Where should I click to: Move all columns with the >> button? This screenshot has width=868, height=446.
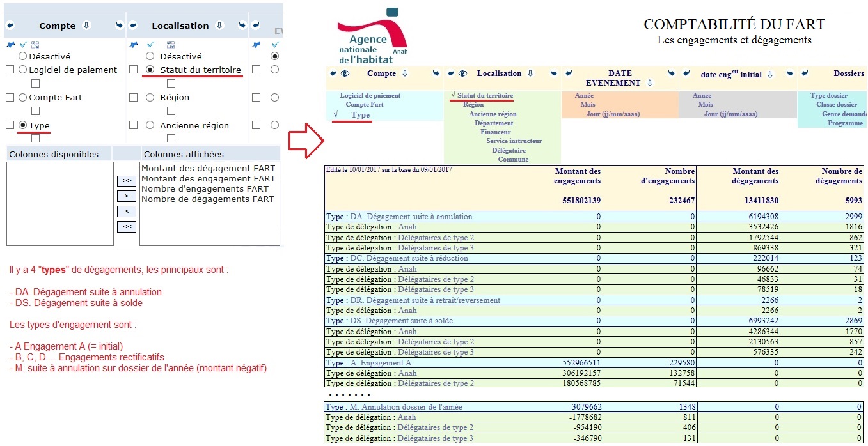coord(127,181)
